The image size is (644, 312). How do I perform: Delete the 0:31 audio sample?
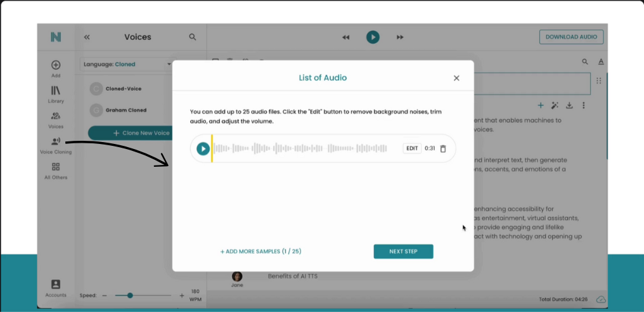coord(442,148)
